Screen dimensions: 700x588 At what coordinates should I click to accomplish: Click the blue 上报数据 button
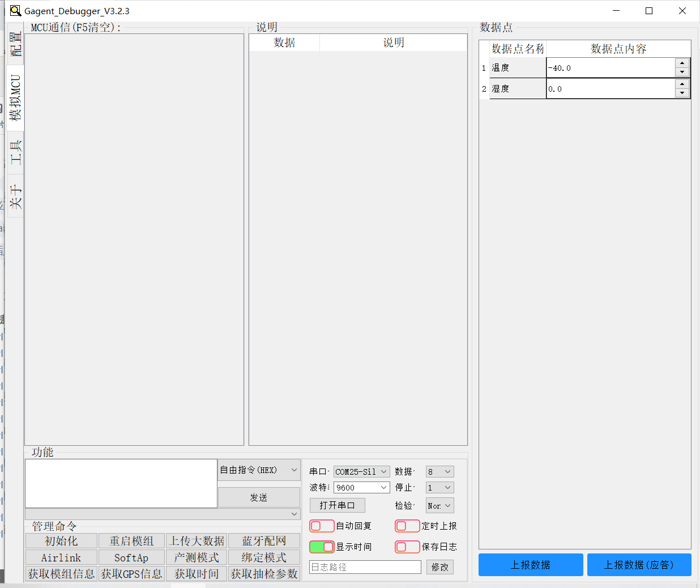coord(530,565)
